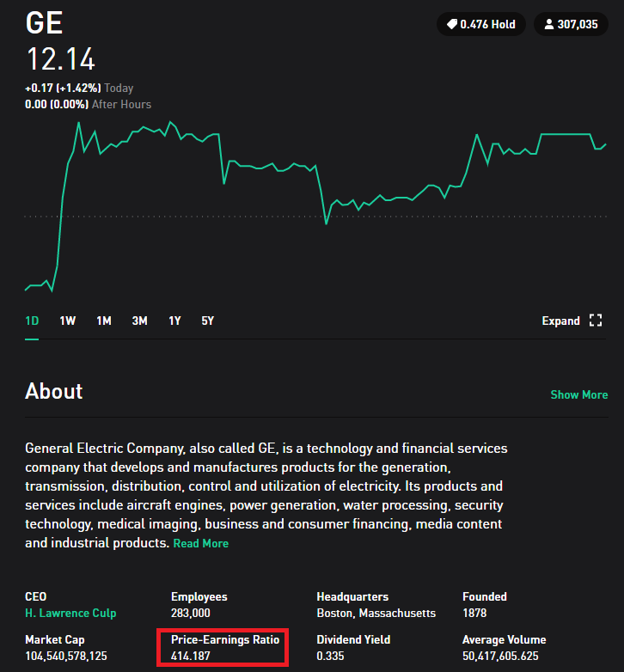
Task: Click the Market Cap label
Action: [x=55, y=639]
